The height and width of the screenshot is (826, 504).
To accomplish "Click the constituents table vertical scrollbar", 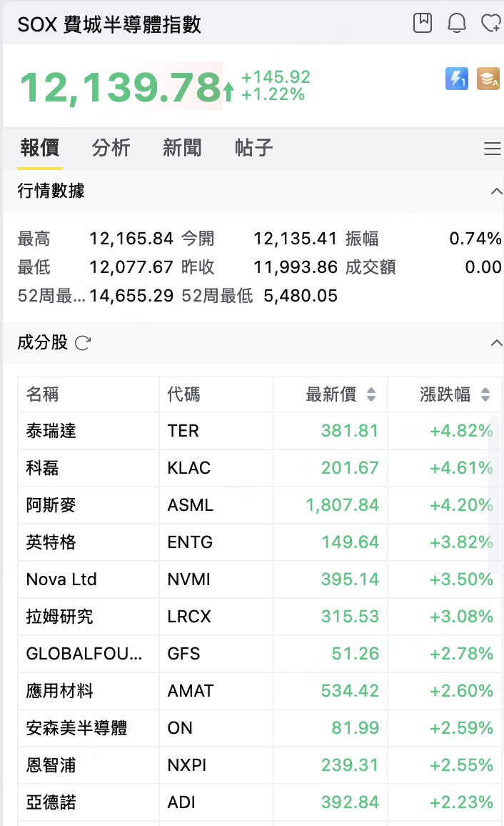I will [x=494, y=494].
